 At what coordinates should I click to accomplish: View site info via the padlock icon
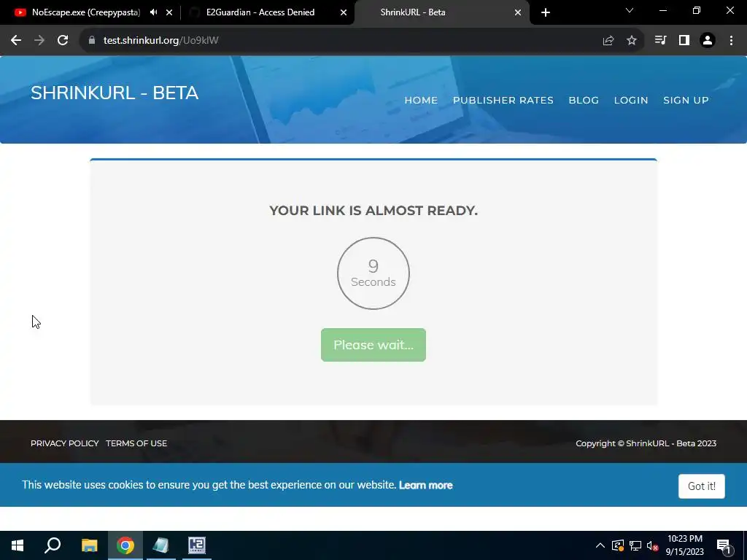(92, 41)
